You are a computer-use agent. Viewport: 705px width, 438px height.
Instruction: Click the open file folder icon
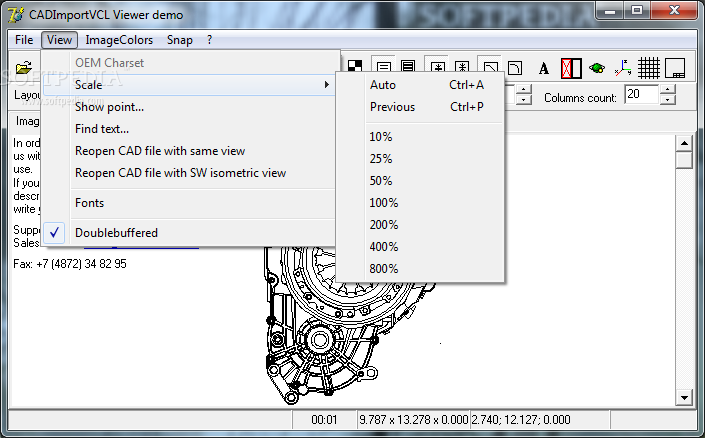click(x=24, y=67)
